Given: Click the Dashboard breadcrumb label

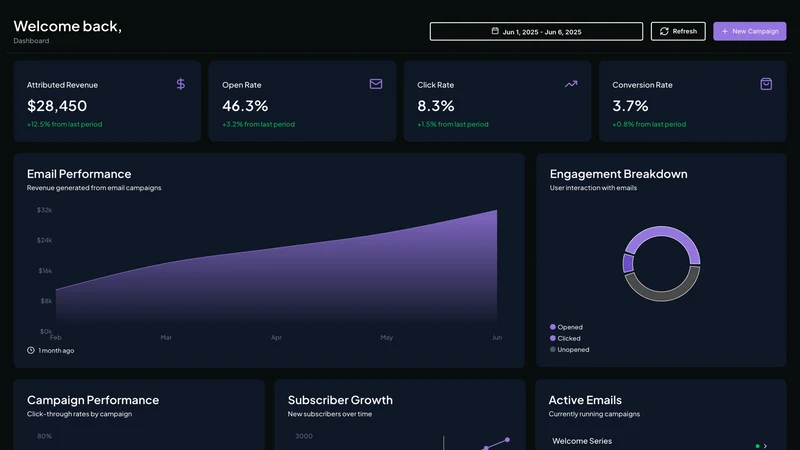Looking at the screenshot, I should coord(31,41).
